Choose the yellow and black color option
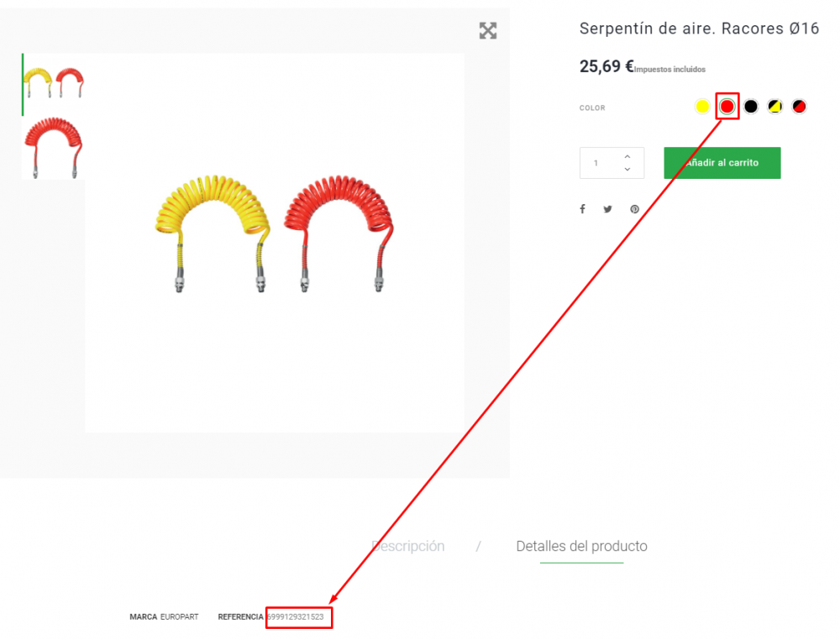This screenshot has height=639, width=840. tap(775, 107)
